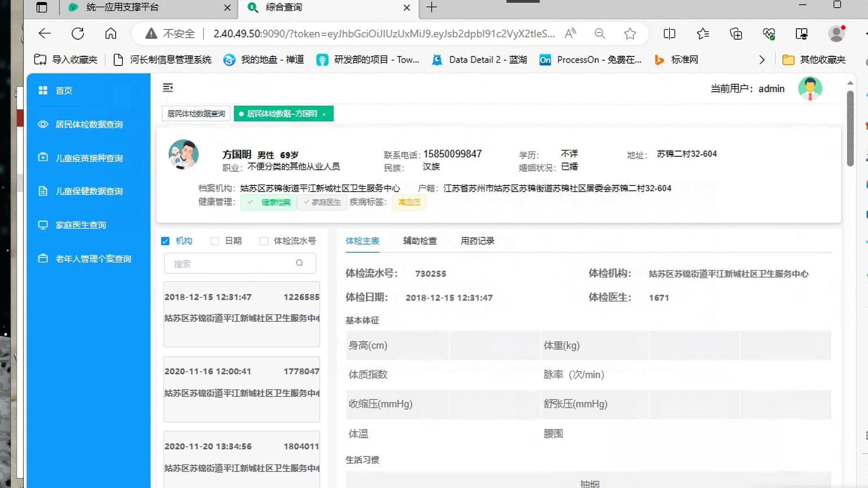The height and width of the screenshot is (488, 868).
Task: Click the 家庭医生 tag button
Action: coord(322,202)
